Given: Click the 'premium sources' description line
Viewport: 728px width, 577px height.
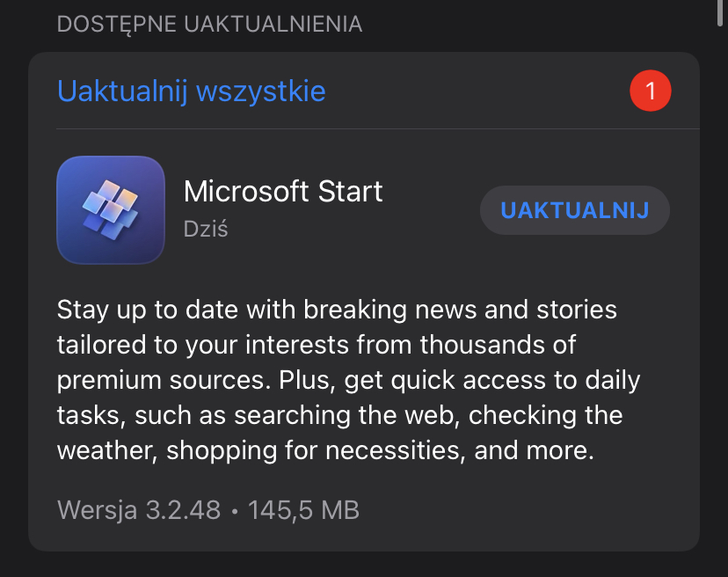Looking at the screenshot, I should (348, 381).
